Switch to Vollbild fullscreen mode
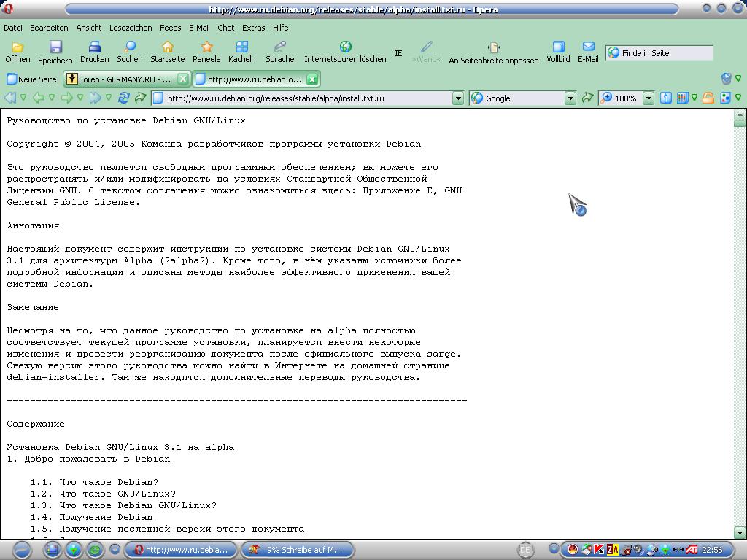Viewport: 747px width, 560px height. (558, 52)
